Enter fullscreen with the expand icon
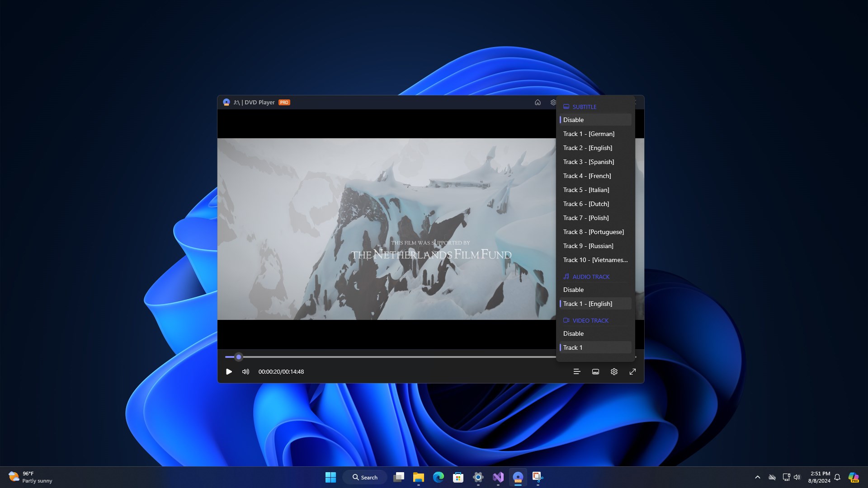868x488 pixels. click(x=632, y=371)
